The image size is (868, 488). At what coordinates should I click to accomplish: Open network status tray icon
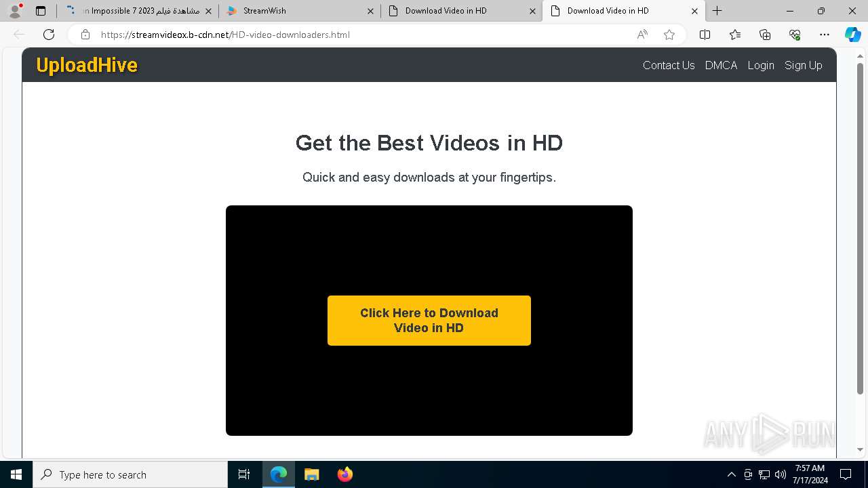pyautogui.click(x=764, y=474)
